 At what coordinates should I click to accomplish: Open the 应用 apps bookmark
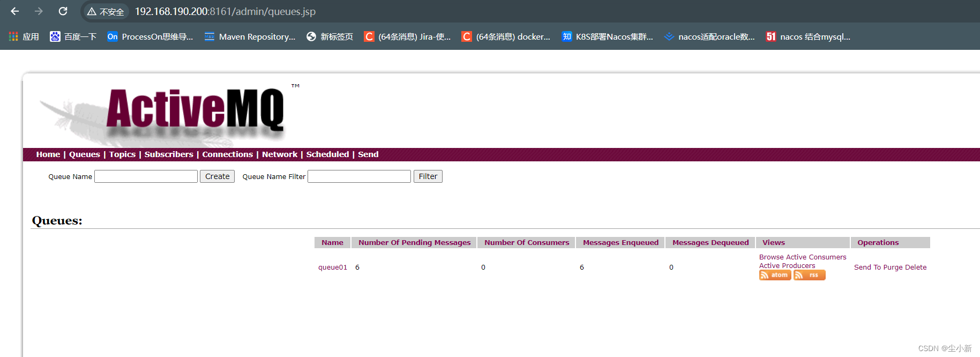(x=24, y=36)
